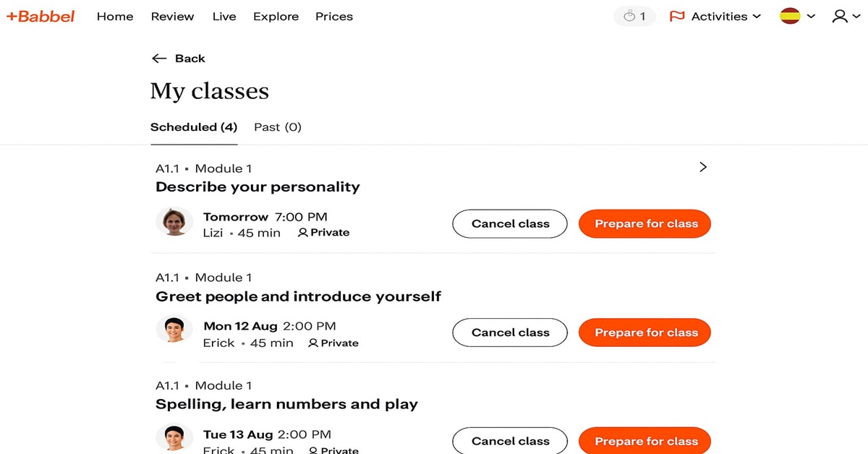Open the Prices page link
Image resolution: width=868 pixels, height=454 pixels.
(334, 16)
